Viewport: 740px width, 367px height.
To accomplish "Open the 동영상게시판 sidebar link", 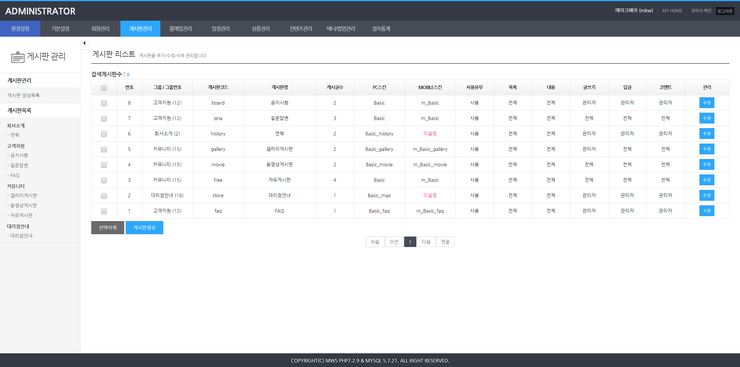I will click(x=22, y=206).
